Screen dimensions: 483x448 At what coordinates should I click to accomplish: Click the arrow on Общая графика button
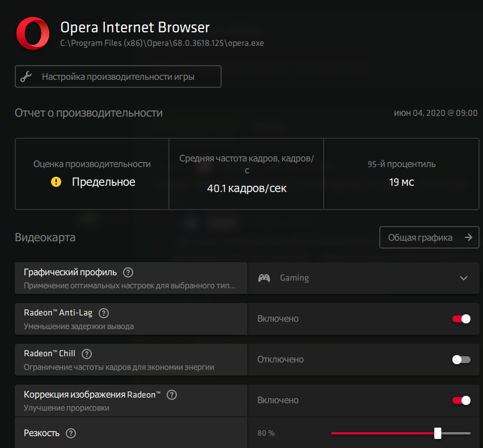coord(468,237)
